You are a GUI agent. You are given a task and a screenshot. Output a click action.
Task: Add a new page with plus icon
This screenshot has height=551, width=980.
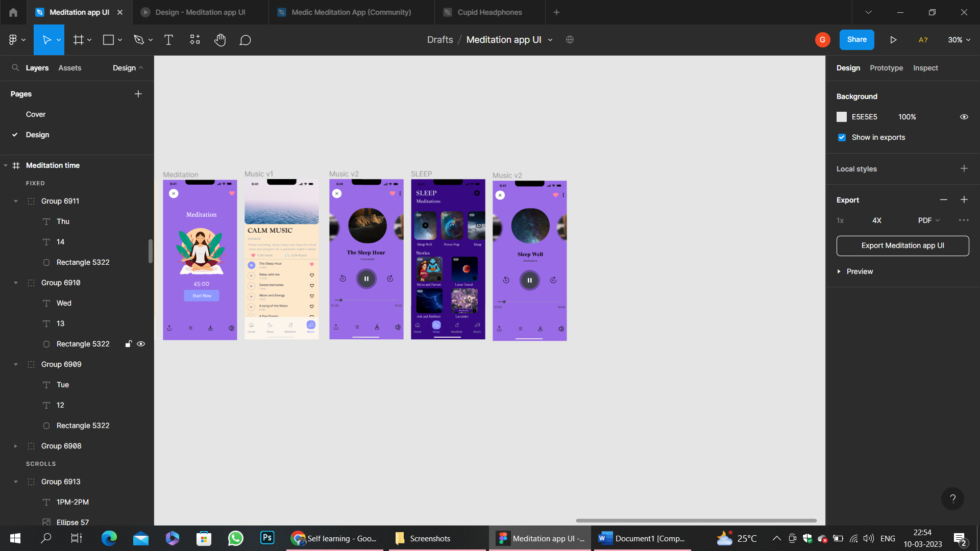click(138, 94)
